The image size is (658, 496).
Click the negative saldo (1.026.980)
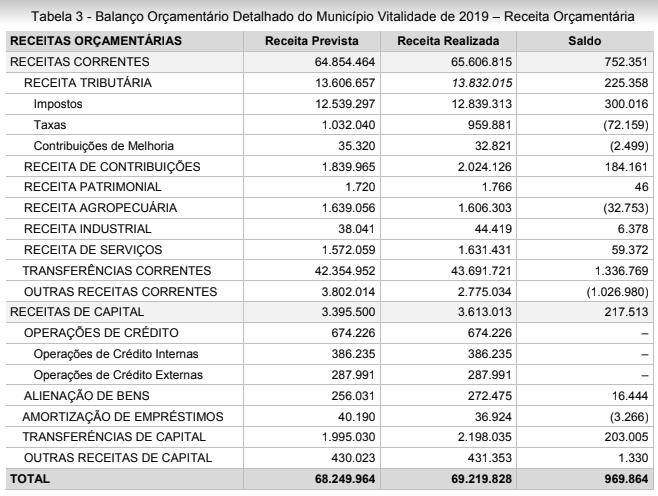pos(618,292)
